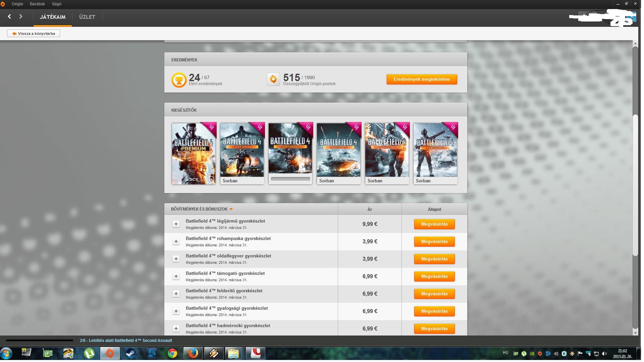Click Eredmények megtekintése button
The width and height of the screenshot is (644, 362).
(422, 79)
